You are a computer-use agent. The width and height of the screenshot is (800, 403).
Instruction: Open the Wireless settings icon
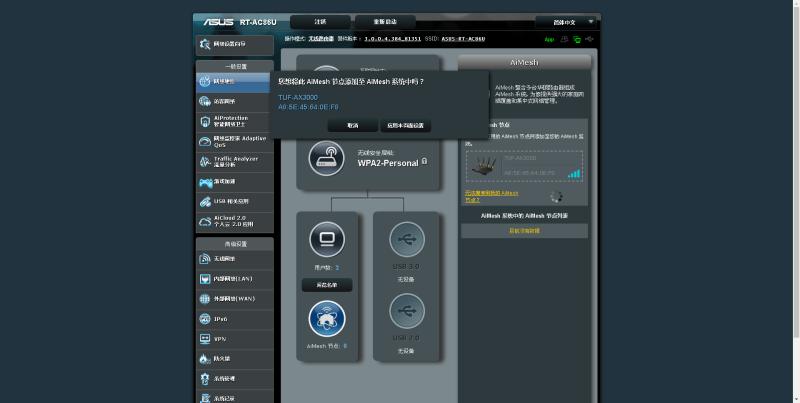tap(205, 259)
